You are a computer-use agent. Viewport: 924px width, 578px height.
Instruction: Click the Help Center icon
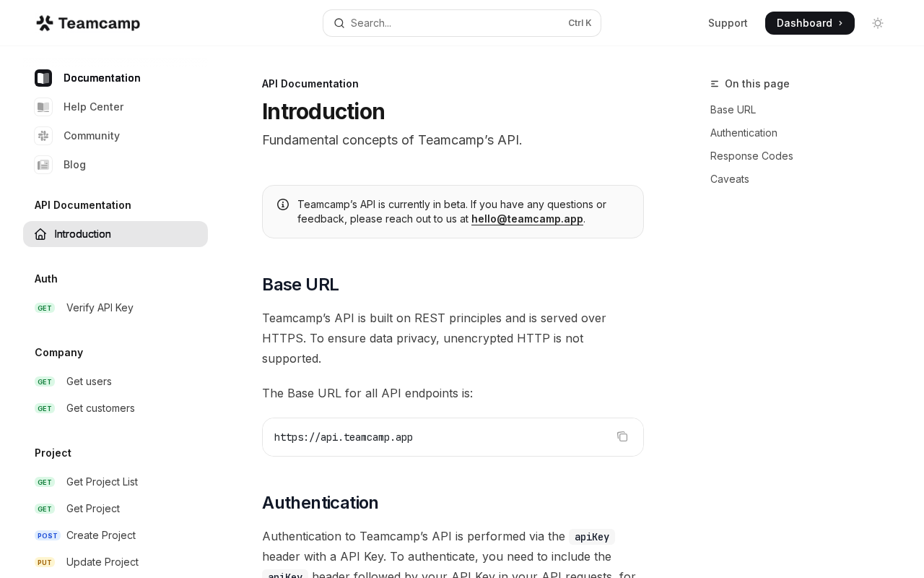43,107
